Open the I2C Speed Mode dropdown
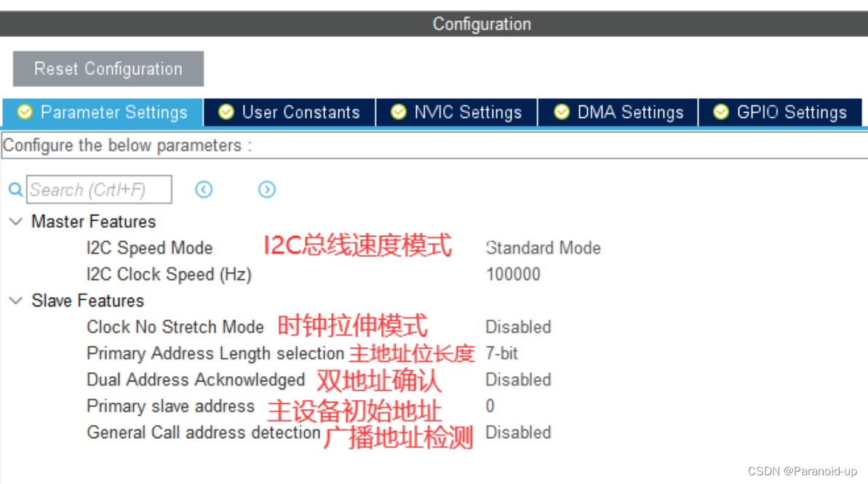This screenshot has height=484, width=868. pos(544,247)
